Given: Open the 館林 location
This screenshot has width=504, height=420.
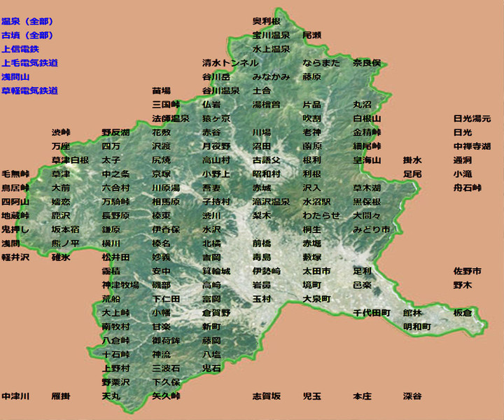Looking at the screenshot, I should pos(412,313).
